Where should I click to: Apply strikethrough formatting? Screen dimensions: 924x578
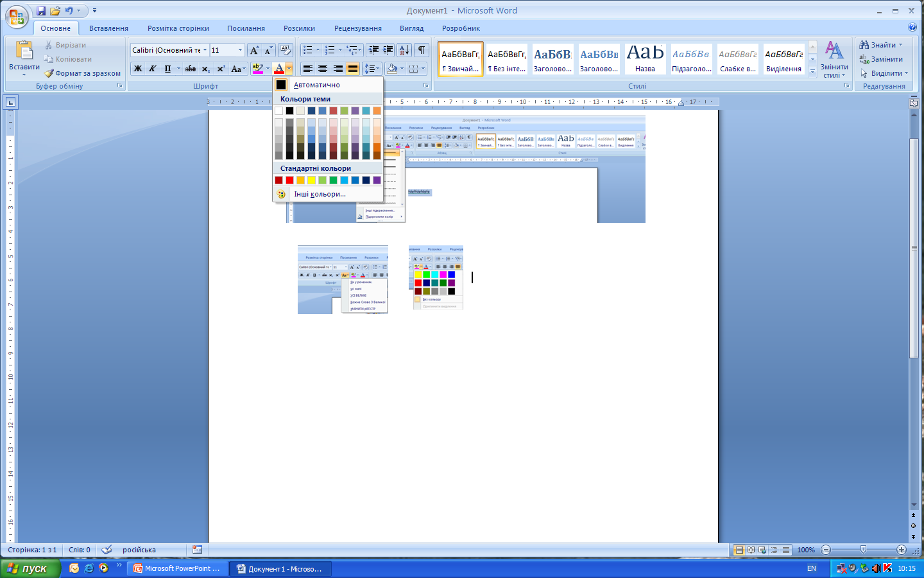190,69
